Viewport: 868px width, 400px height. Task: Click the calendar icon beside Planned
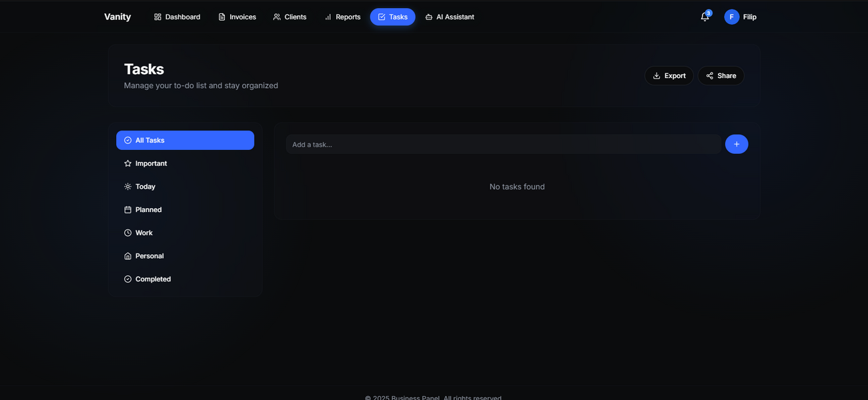[x=127, y=210]
